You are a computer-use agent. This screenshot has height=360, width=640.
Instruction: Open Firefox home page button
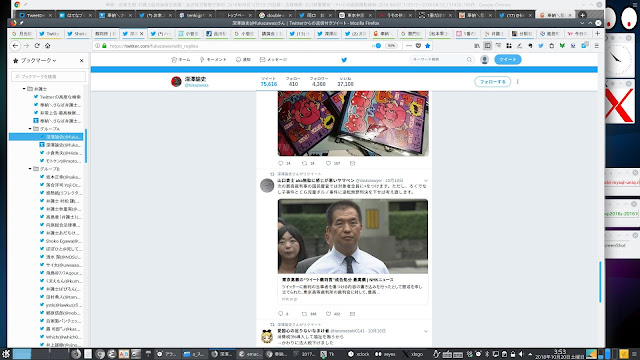pyautogui.click(x=48, y=46)
